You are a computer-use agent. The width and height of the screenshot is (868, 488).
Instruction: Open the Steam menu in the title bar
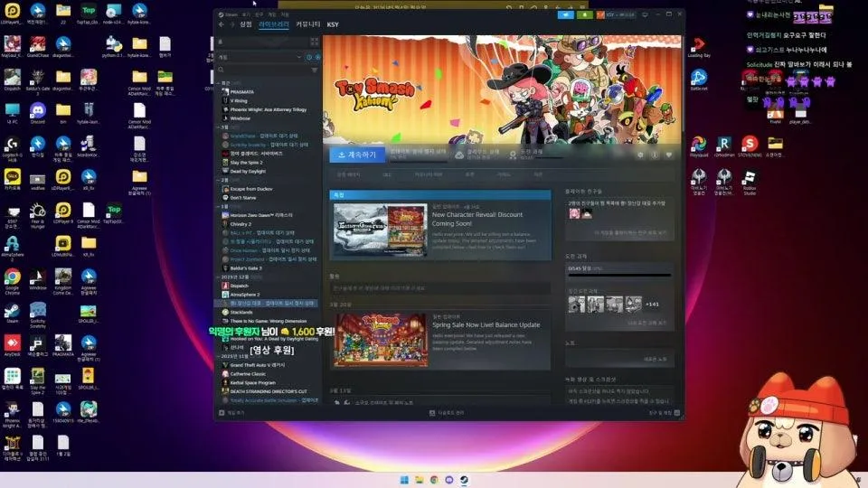pyautogui.click(x=231, y=14)
